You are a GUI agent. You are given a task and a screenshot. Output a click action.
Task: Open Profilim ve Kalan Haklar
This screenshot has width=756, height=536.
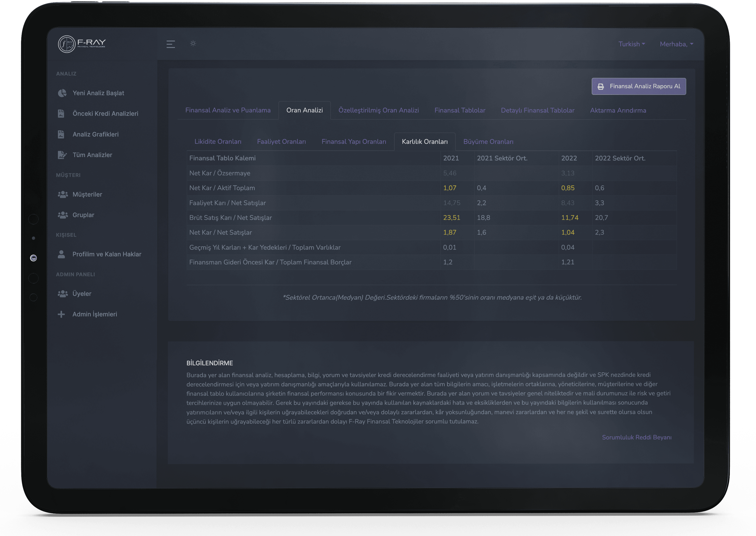[x=107, y=254]
